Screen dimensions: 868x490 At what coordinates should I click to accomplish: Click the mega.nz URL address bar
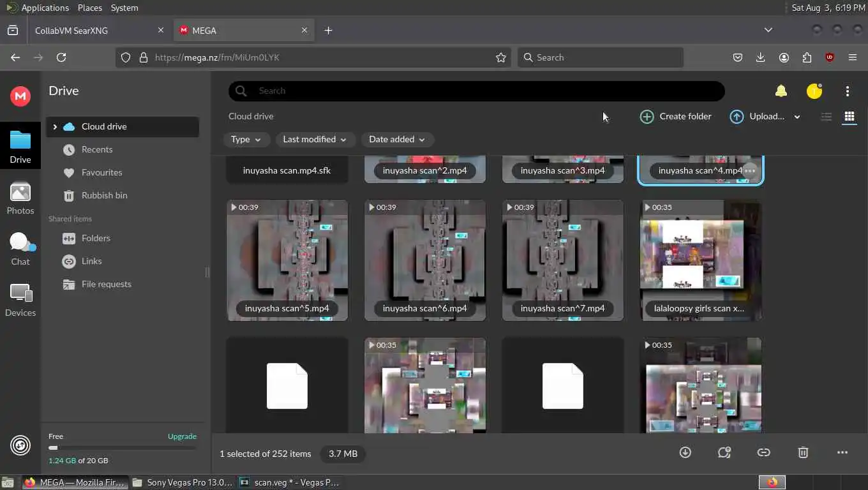point(313,57)
